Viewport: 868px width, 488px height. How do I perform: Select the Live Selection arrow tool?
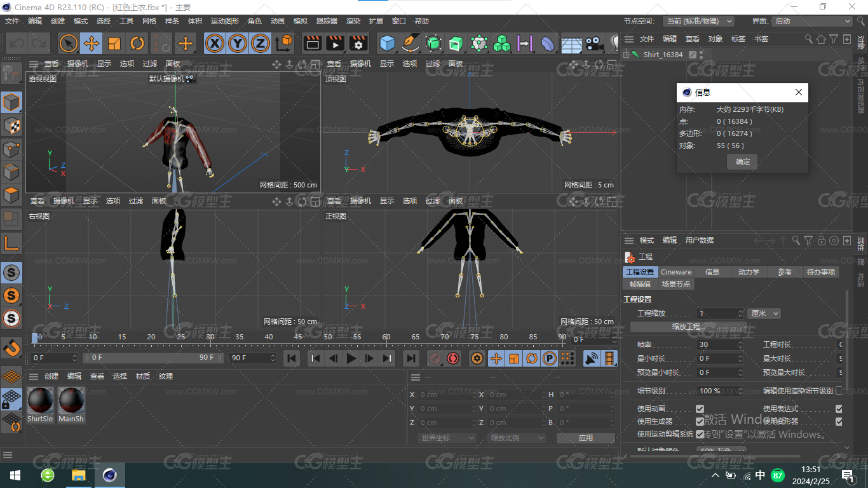point(69,43)
